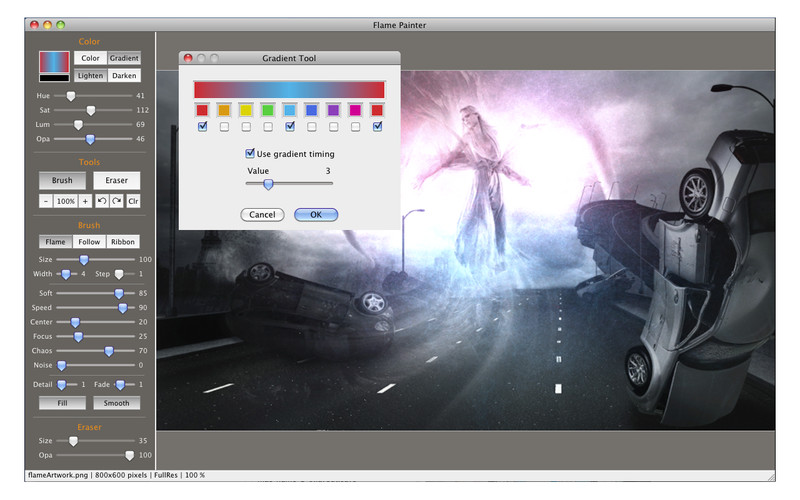Click OK in Gradient Tool dialog
The height and width of the screenshot is (500, 800).
pos(316,215)
